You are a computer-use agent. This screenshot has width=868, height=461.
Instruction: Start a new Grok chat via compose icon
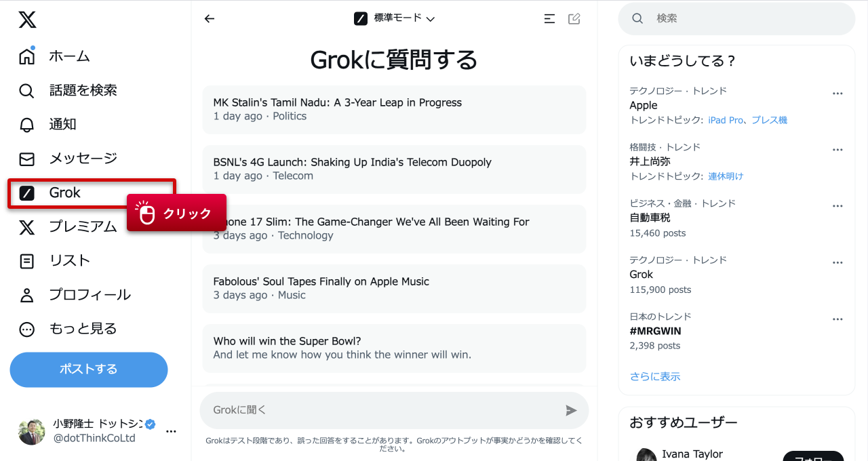point(574,18)
